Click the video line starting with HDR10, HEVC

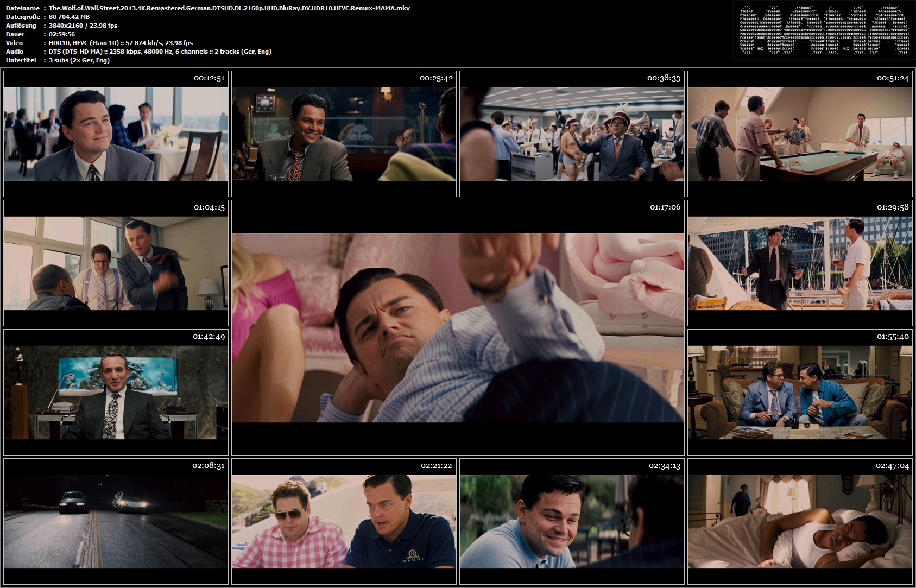(x=121, y=43)
